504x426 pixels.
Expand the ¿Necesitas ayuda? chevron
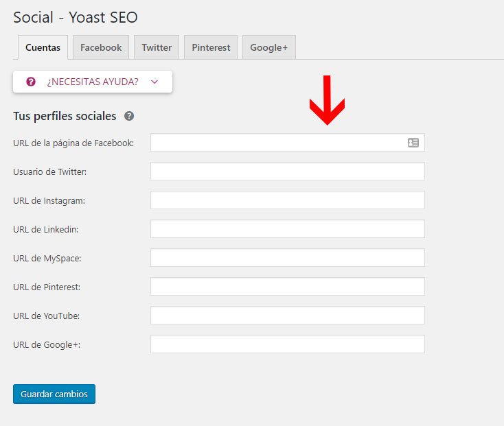(154, 82)
